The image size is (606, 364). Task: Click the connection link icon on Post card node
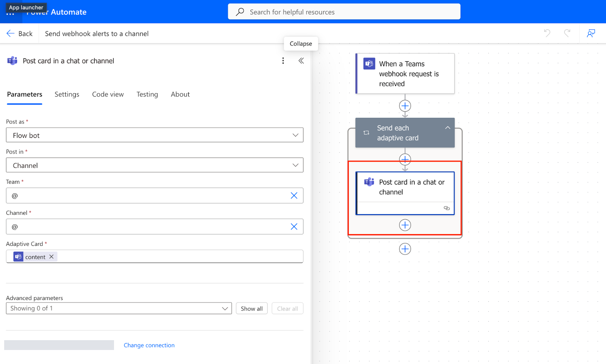click(x=447, y=208)
